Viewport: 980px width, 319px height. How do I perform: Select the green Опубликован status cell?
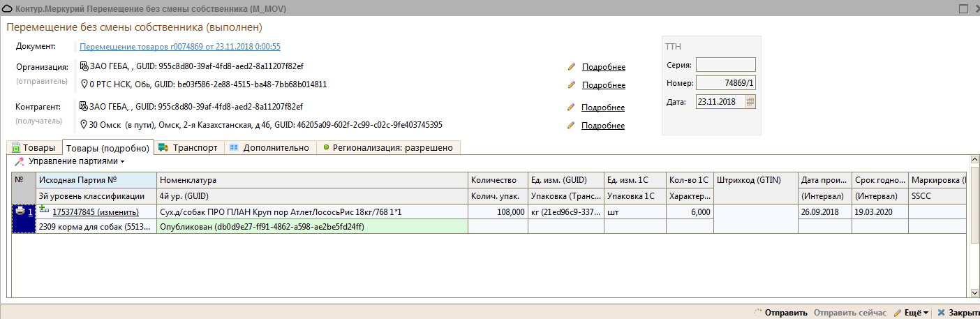313,226
